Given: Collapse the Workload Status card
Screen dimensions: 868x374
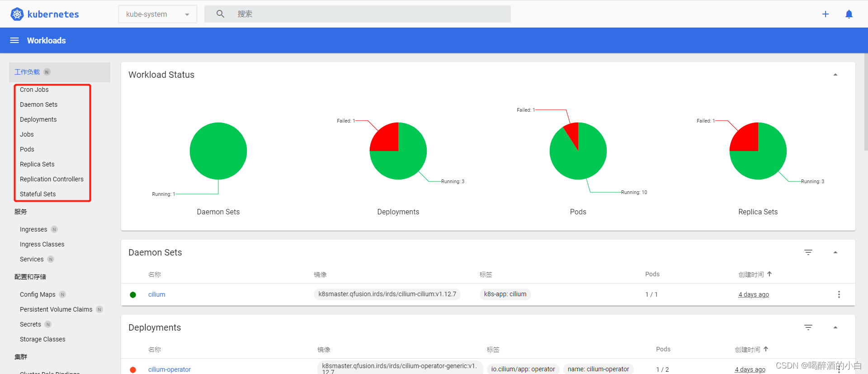Looking at the screenshot, I should pyautogui.click(x=835, y=75).
